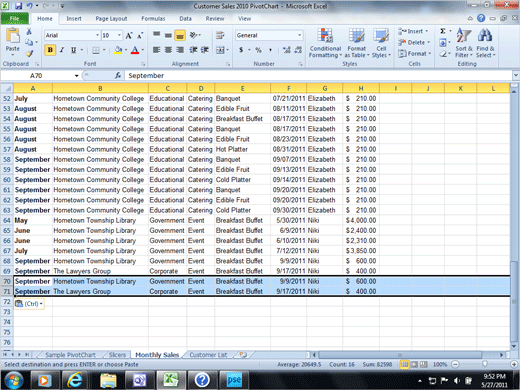Switch to the Page Layout tab

pos(111,19)
